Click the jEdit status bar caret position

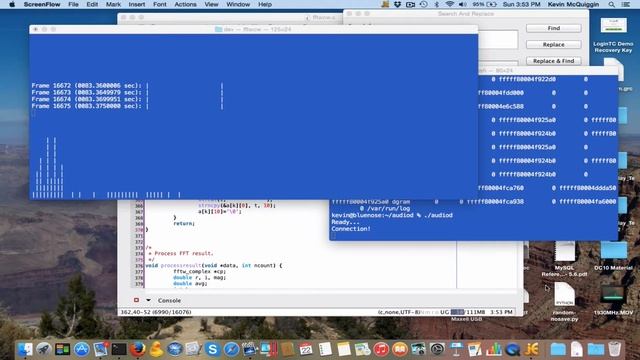pyautogui.click(x=156, y=312)
